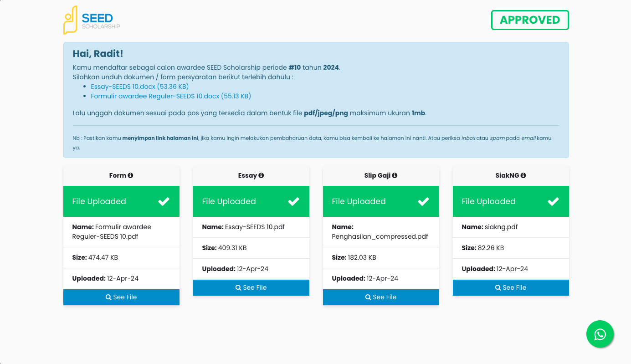Click the Form card heading
631x364 pixels.
click(121, 175)
